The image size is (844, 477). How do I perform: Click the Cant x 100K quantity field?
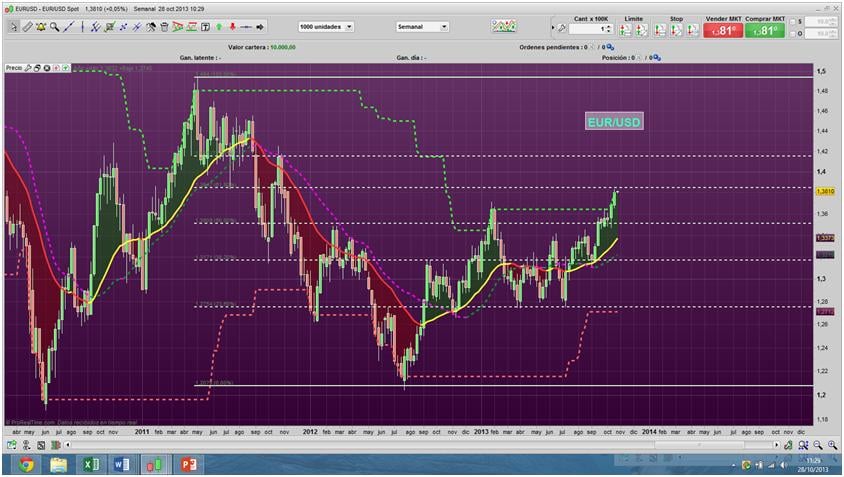(586, 29)
